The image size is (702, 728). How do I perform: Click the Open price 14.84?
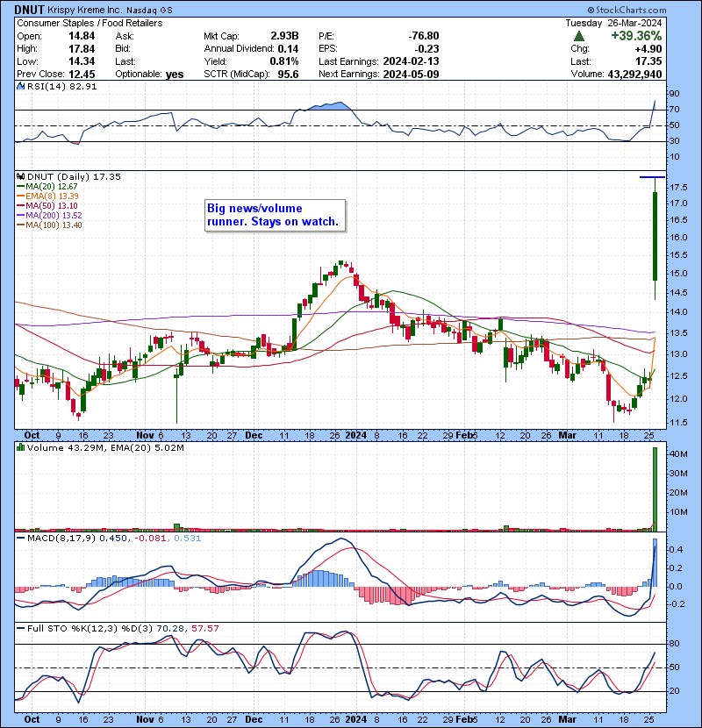(x=82, y=36)
